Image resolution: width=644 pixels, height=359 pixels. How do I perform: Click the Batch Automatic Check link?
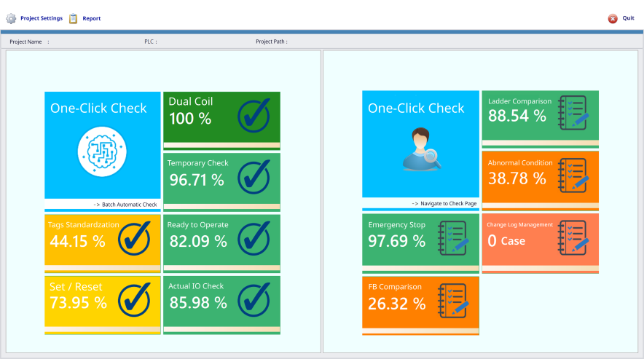125,205
